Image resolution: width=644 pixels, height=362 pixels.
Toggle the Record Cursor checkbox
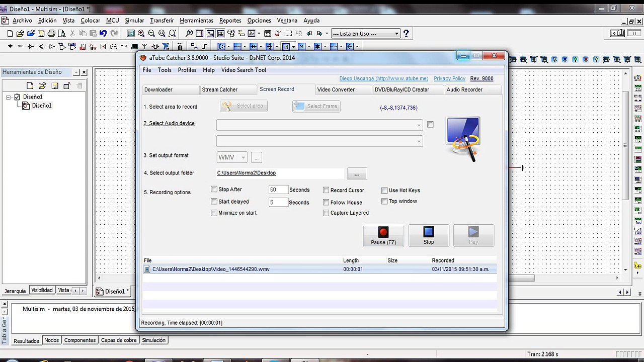point(326,190)
